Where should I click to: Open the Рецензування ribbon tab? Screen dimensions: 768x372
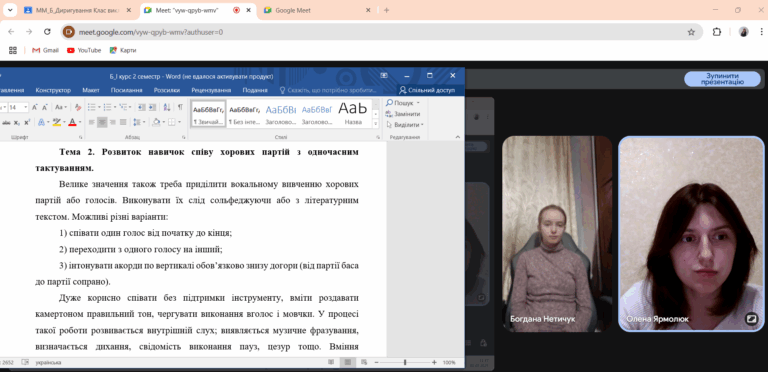(211, 91)
